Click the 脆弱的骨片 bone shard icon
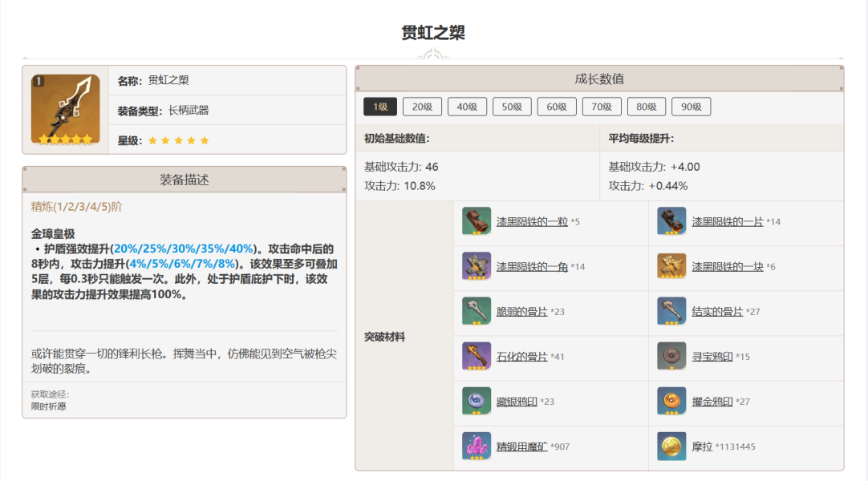Screen dimensions: 868x481 [477, 311]
